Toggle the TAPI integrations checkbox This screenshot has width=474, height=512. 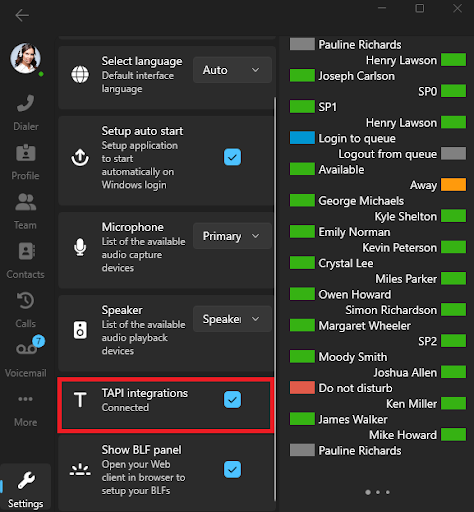(x=232, y=400)
